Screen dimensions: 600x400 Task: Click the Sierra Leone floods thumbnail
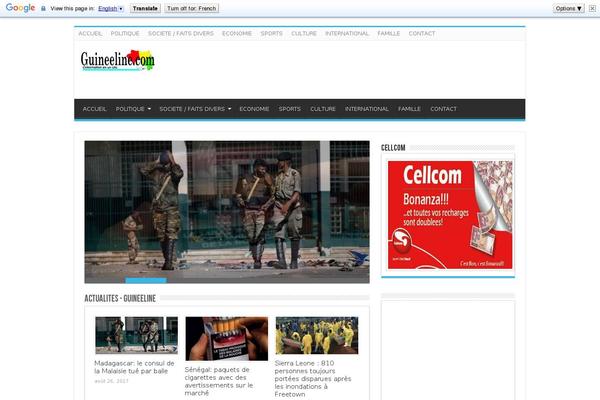[317, 335]
